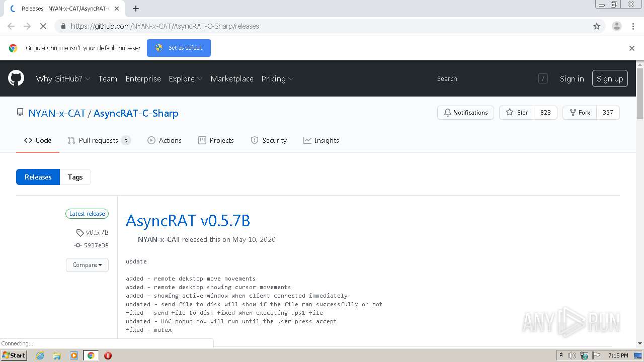Open the Chrome three-dot menu

(x=633, y=26)
